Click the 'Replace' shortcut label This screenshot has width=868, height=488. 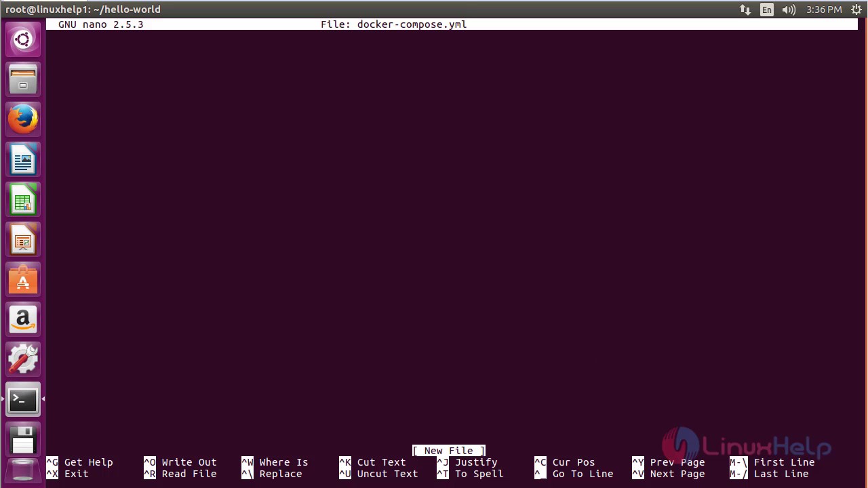[281, 474]
